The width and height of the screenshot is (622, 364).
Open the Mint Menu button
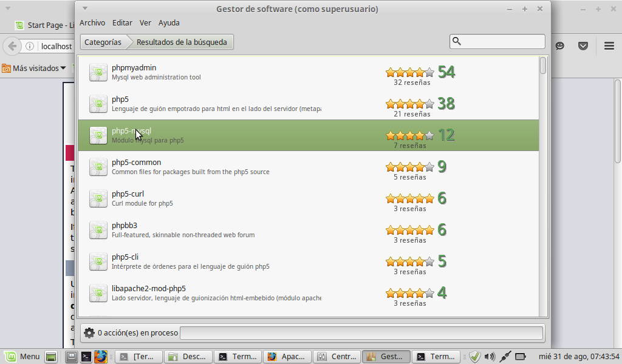(23, 357)
